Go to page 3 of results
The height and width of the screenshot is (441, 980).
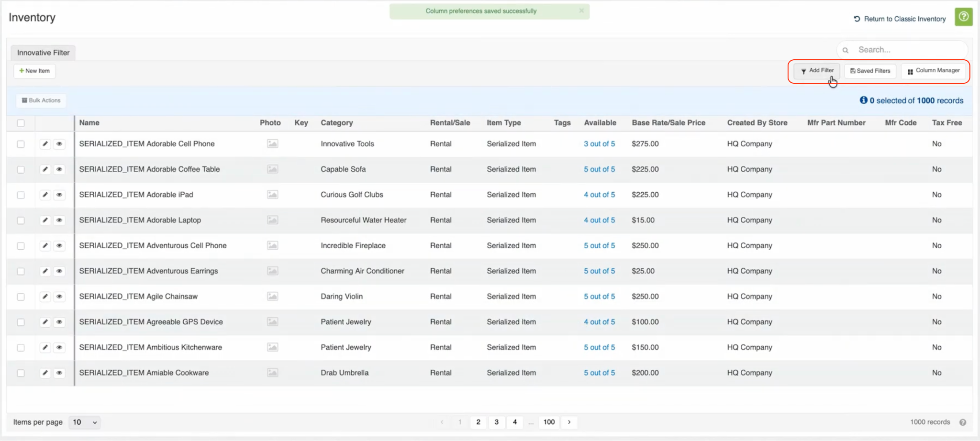pyautogui.click(x=496, y=422)
